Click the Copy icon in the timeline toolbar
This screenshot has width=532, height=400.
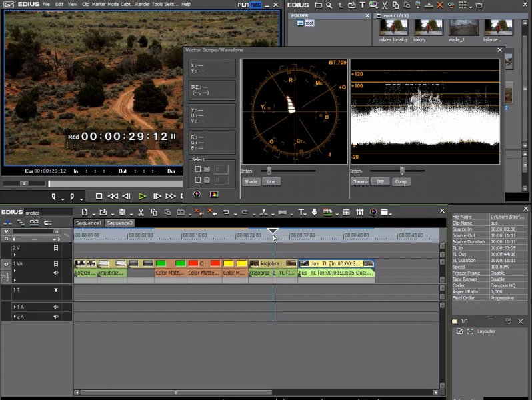click(x=154, y=212)
